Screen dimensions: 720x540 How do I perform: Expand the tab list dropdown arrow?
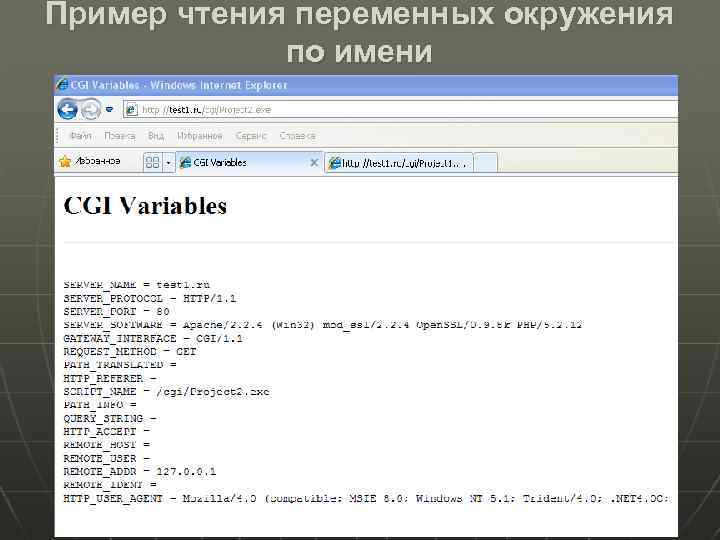coord(169,163)
